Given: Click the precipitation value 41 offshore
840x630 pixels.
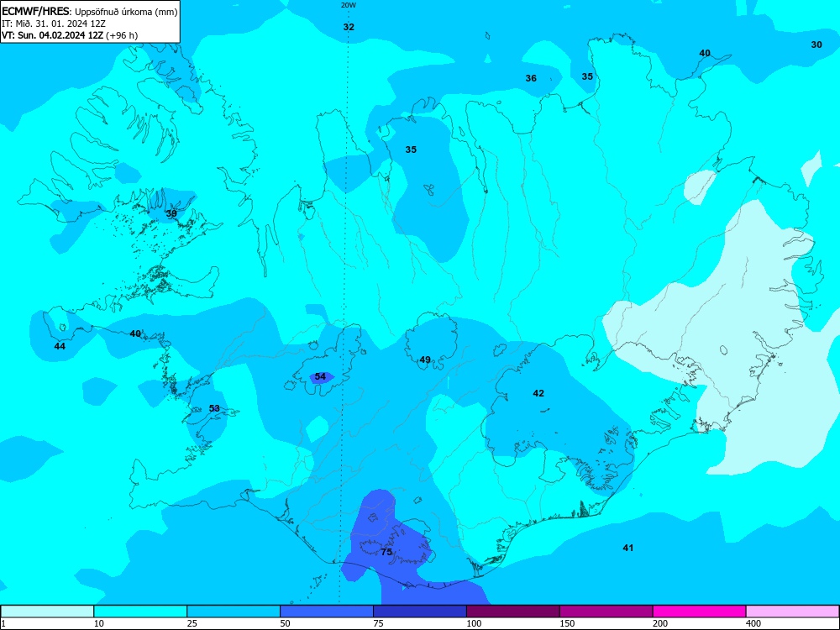Looking at the screenshot, I should tap(627, 548).
